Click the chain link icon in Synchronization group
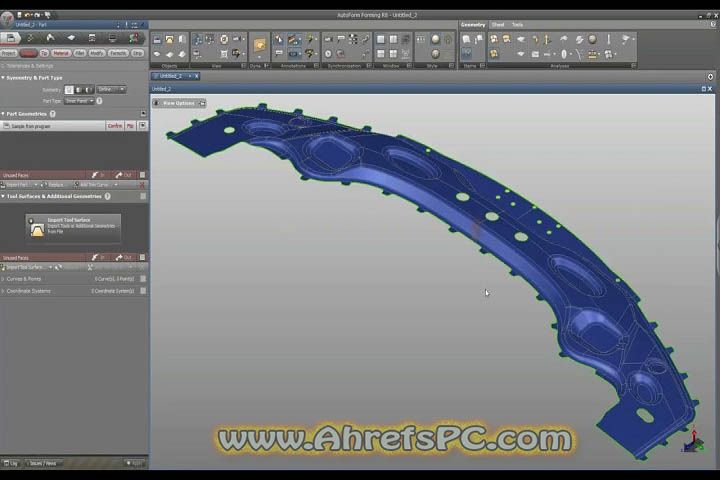The image size is (720, 480). point(366,40)
